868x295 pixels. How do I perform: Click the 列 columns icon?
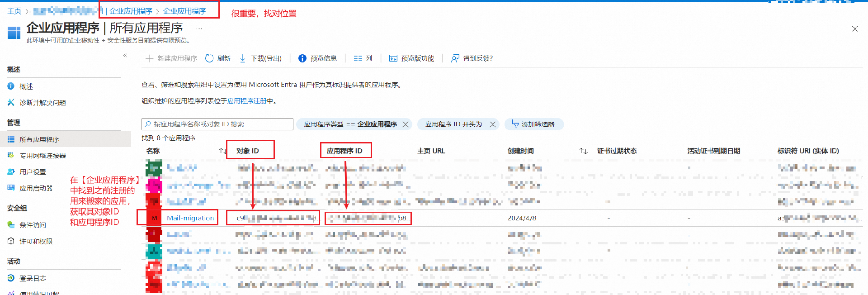[x=358, y=58]
